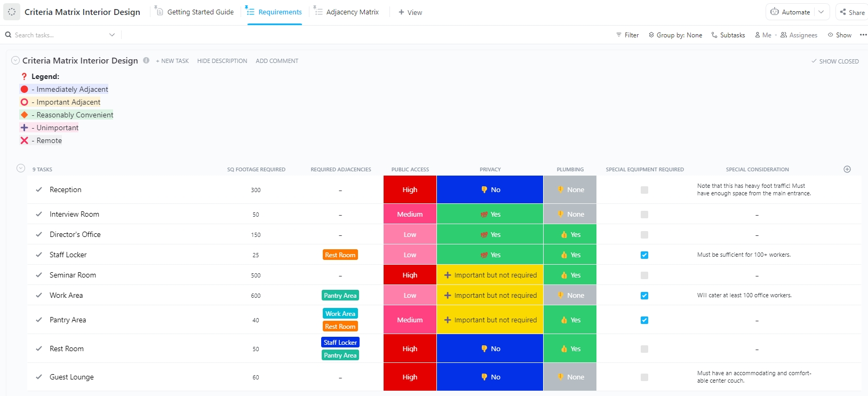This screenshot has height=396, width=868.
Task: Collapse the Criteria Matrix Interior Design list
Action: (15, 60)
